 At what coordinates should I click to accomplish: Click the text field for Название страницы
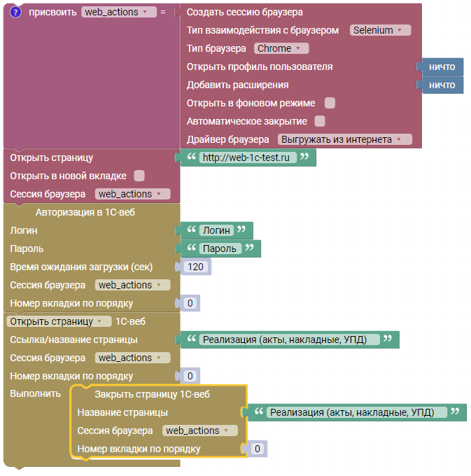coord(357,412)
